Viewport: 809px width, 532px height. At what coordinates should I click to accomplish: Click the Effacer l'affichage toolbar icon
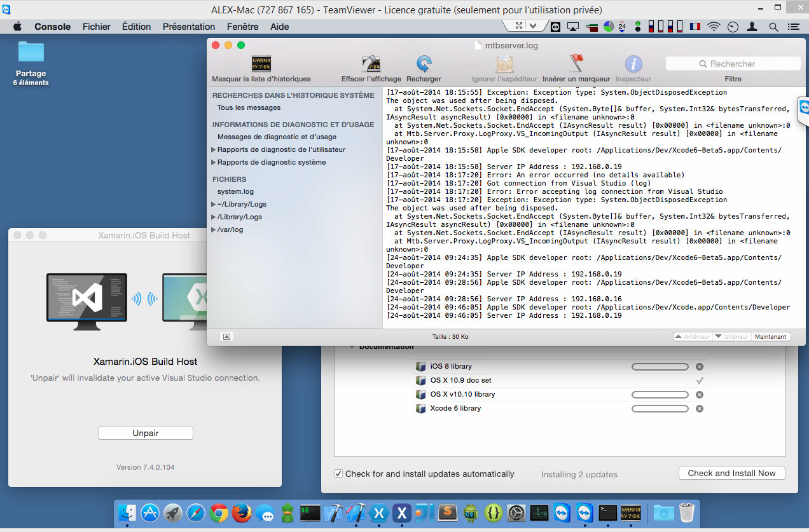click(x=371, y=64)
